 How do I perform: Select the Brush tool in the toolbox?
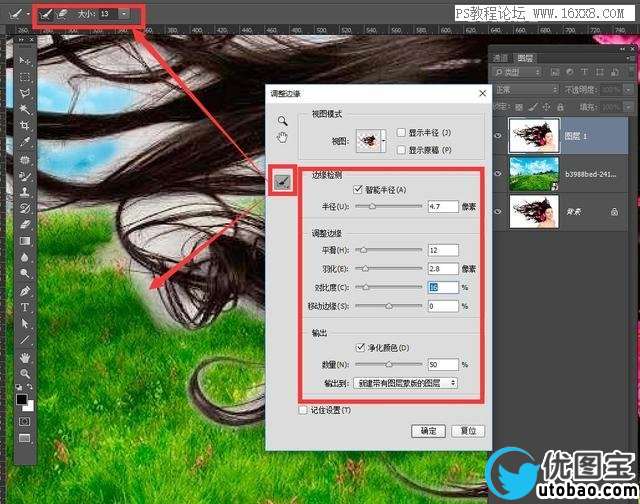[x=24, y=176]
